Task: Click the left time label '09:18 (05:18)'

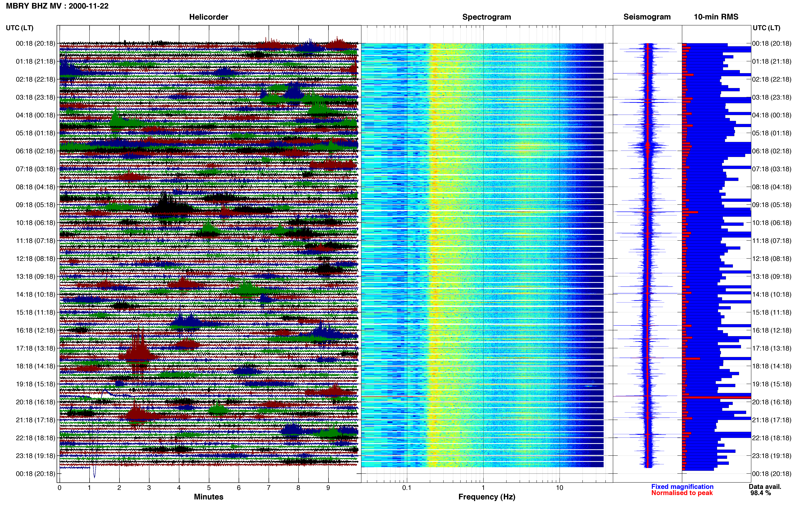Action: (x=35, y=205)
